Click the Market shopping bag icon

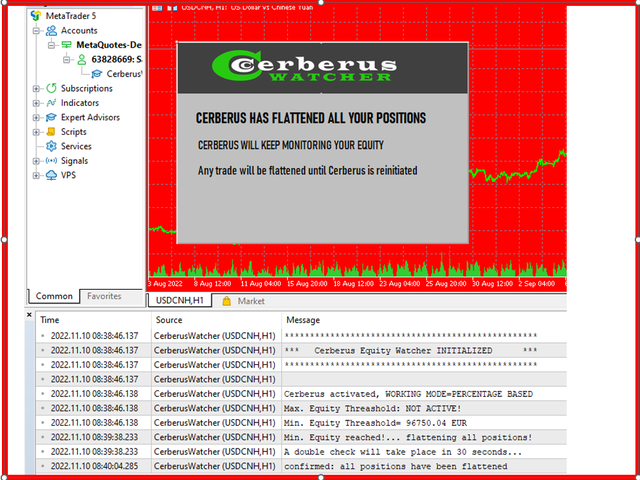pos(227,301)
